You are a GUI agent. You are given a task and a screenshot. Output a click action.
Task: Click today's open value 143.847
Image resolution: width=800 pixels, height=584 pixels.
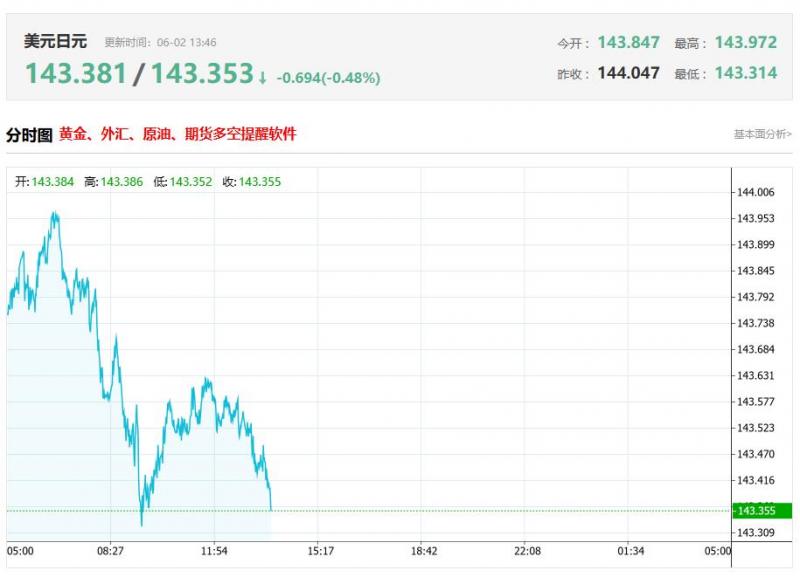point(629,42)
